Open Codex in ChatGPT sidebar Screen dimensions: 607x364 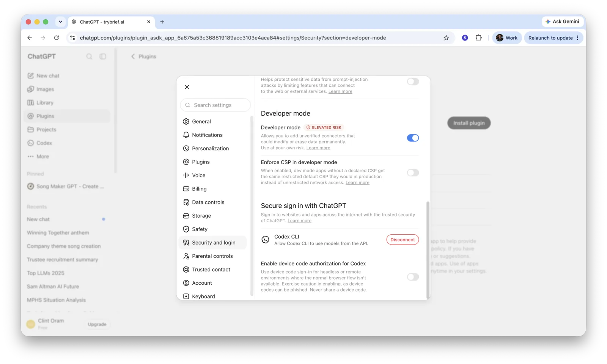click(67, 143)
